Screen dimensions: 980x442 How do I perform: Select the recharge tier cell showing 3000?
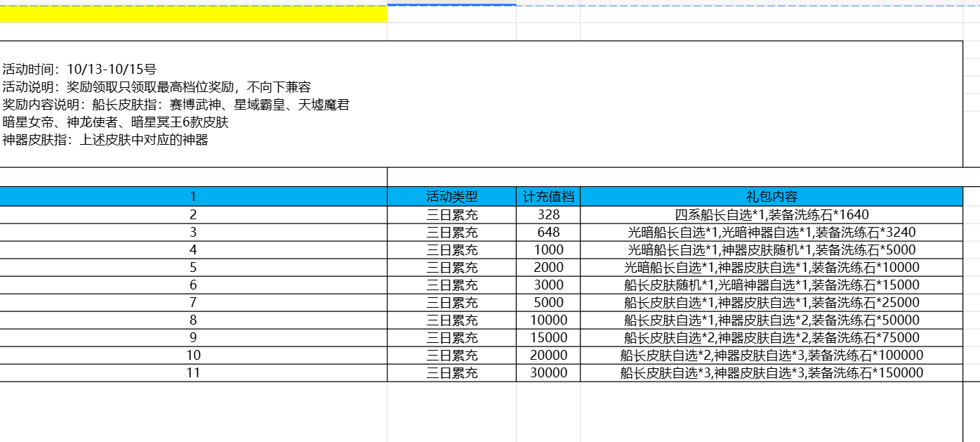[548, 285]
